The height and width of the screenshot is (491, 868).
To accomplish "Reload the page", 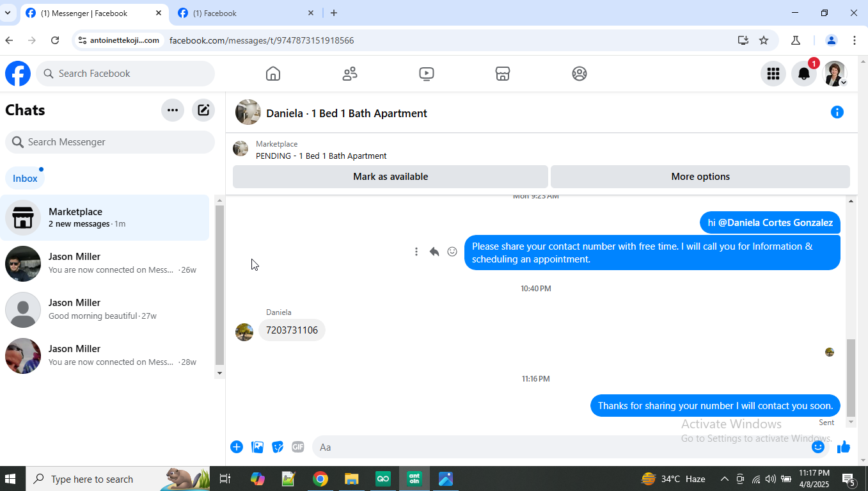I will pyautogui.click(x=55, y=40).
